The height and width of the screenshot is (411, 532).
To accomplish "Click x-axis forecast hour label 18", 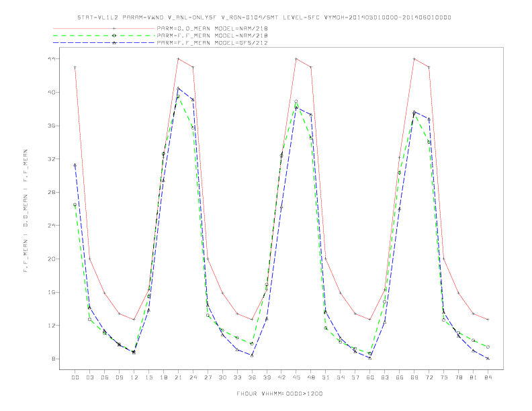I will click(163, 377).
